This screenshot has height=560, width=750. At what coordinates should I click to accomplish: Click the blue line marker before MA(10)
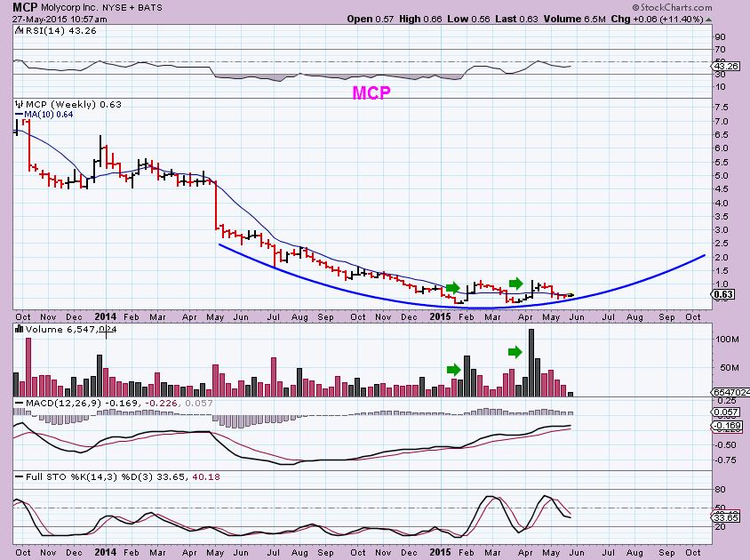20,115
